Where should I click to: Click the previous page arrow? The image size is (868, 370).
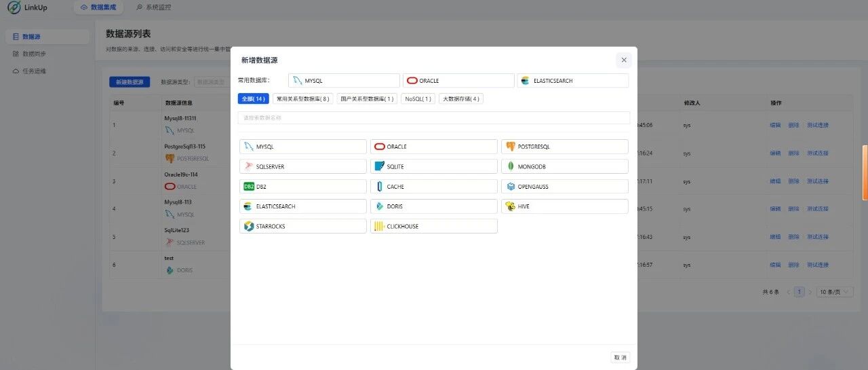pyautogui.click(x=788, y=292)
